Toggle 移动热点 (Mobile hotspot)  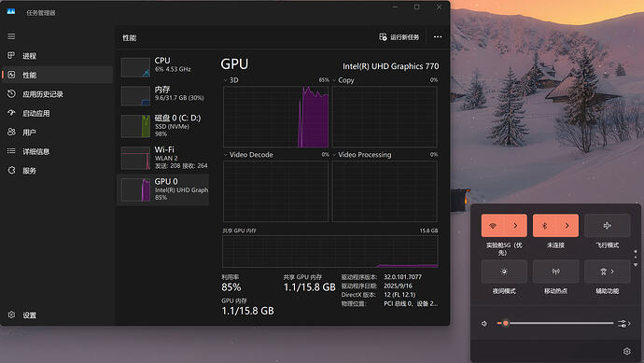point(555,272)
